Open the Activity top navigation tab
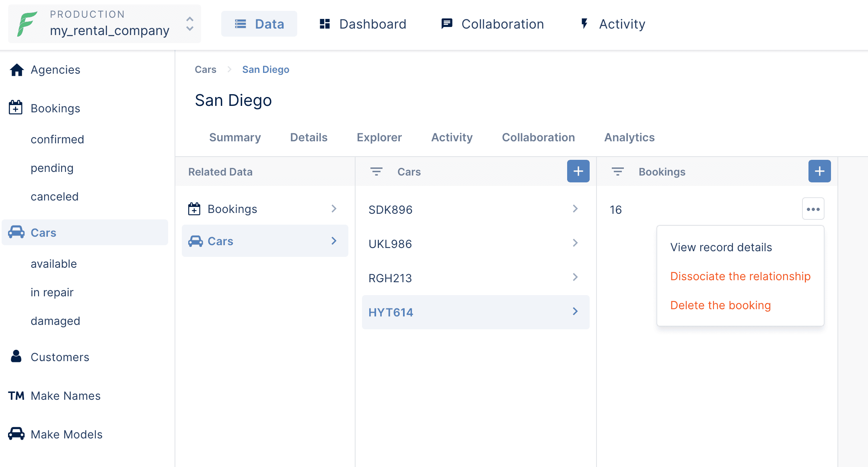Image resolution: width=868 pixels, height=467 pixels. pyautogui.click(x=613, y=24)
